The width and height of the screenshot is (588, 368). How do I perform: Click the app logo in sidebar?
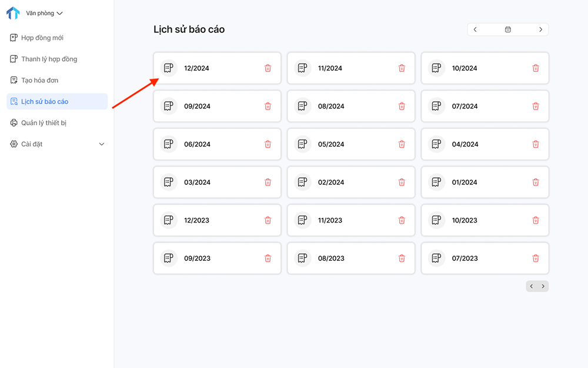pos(12,13)
